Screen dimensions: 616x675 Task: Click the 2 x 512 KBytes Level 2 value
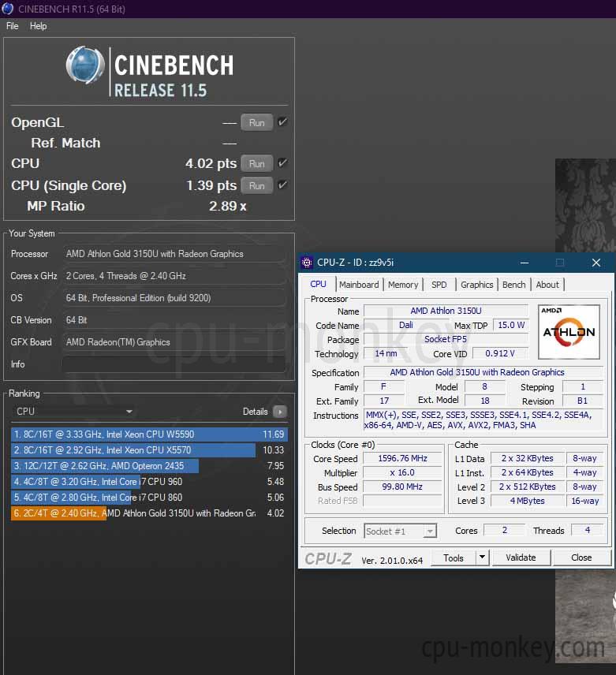pos(528,487)
